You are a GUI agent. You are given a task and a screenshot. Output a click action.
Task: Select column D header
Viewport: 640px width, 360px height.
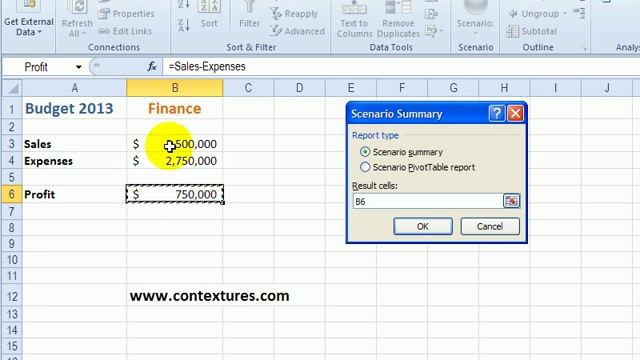pos(300,88)
